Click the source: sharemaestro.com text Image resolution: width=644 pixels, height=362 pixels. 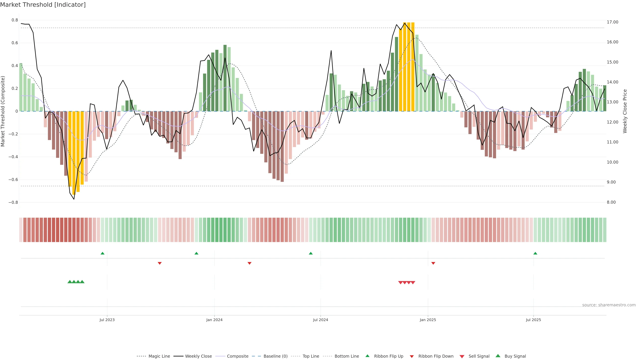[609, 305]
